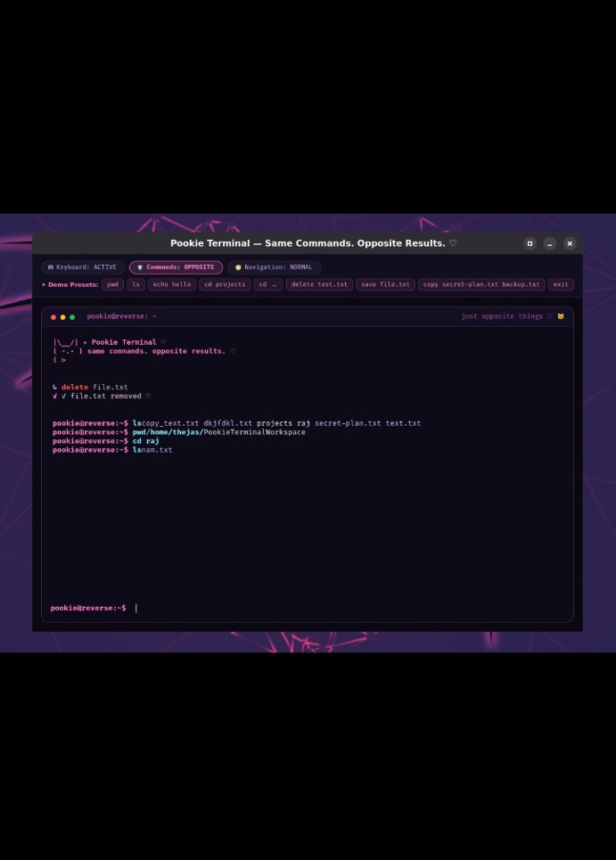Image resolution: width=616 pixels, height=860 pixels.
Task: Toggle the Navigation: NORMAL pill
Action: click(274, 267)
